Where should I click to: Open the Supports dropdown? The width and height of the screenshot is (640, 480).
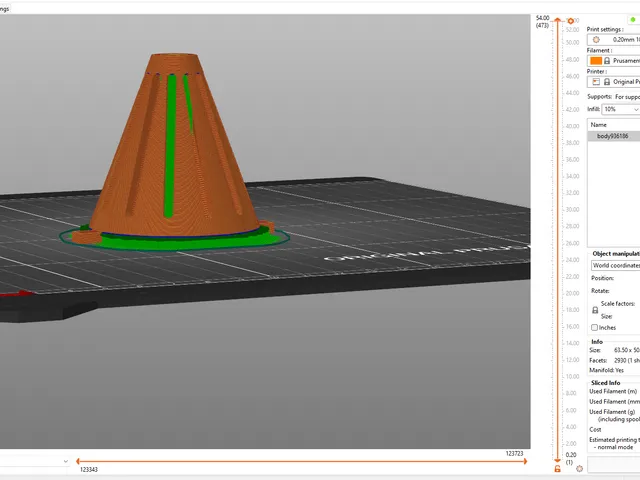pos(627,97)
